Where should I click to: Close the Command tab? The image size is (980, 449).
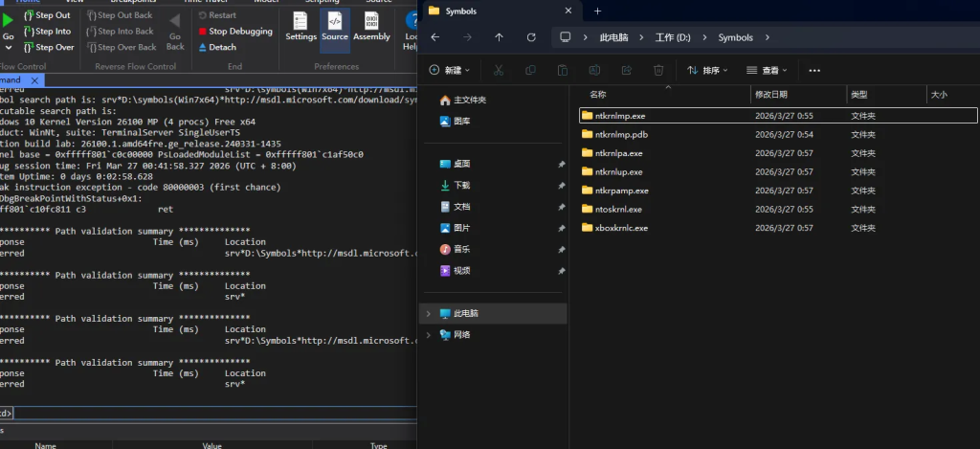click(x=35, y=80)
